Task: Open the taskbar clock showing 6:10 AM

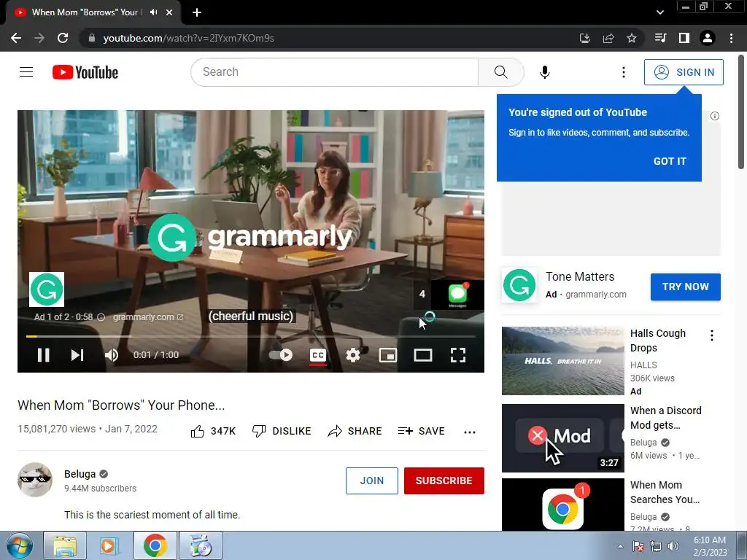Action: tap(710, 546)
